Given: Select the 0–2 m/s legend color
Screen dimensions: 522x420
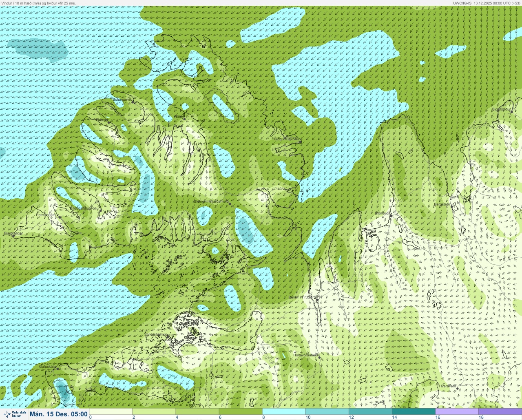Looking at the screenshot, I should 111,411.
